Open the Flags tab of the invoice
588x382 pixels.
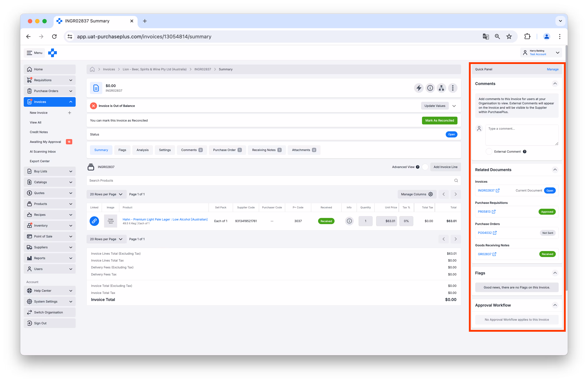122,150
